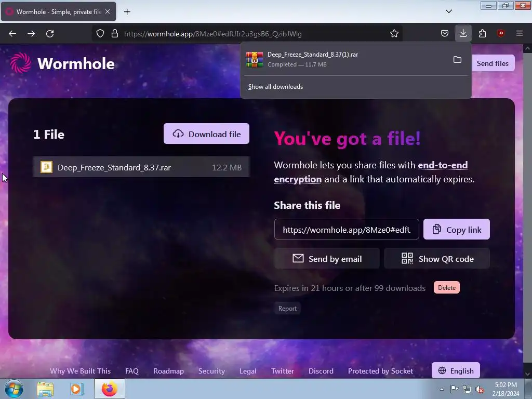Open the muted volume tray icon
The width and height of the screenshot is (532, 399).
(480, 389)
